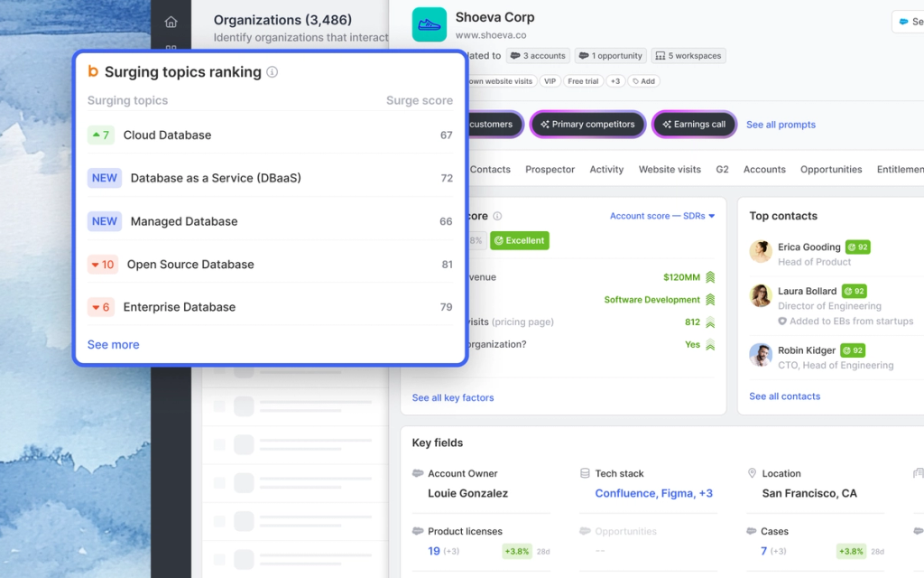Select the Home icon in the sidebar
This screenshot has height=578, width=924.
(x=171, y=20)
